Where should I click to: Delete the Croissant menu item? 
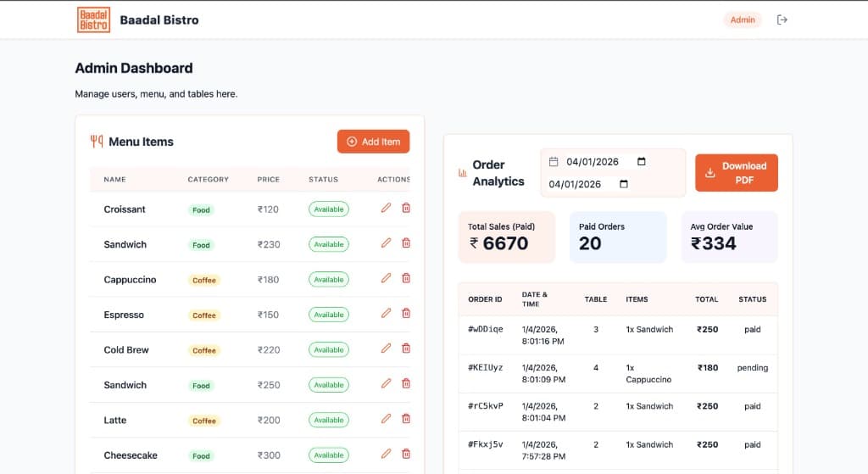point(406,208)
